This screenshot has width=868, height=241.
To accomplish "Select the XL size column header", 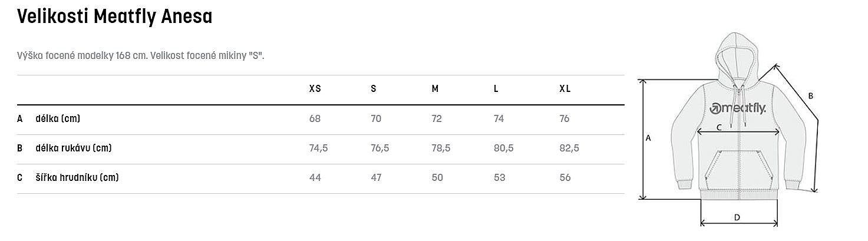I will [x=565, y=89].
